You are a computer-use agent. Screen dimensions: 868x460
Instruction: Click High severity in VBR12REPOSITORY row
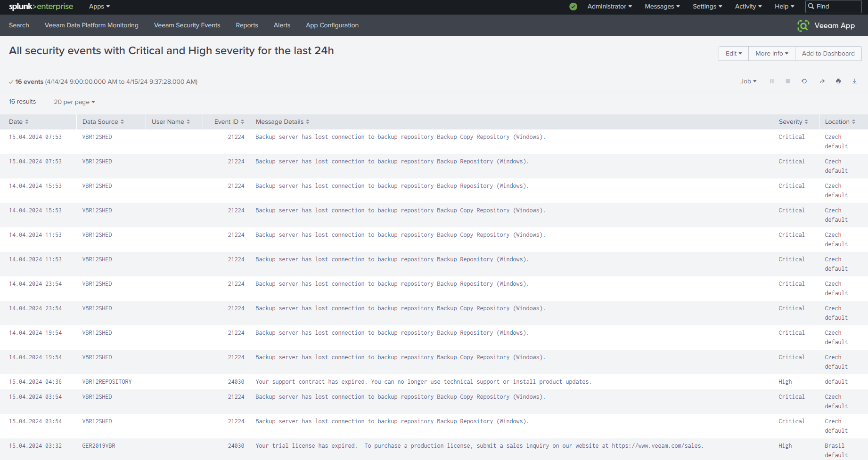785,382
